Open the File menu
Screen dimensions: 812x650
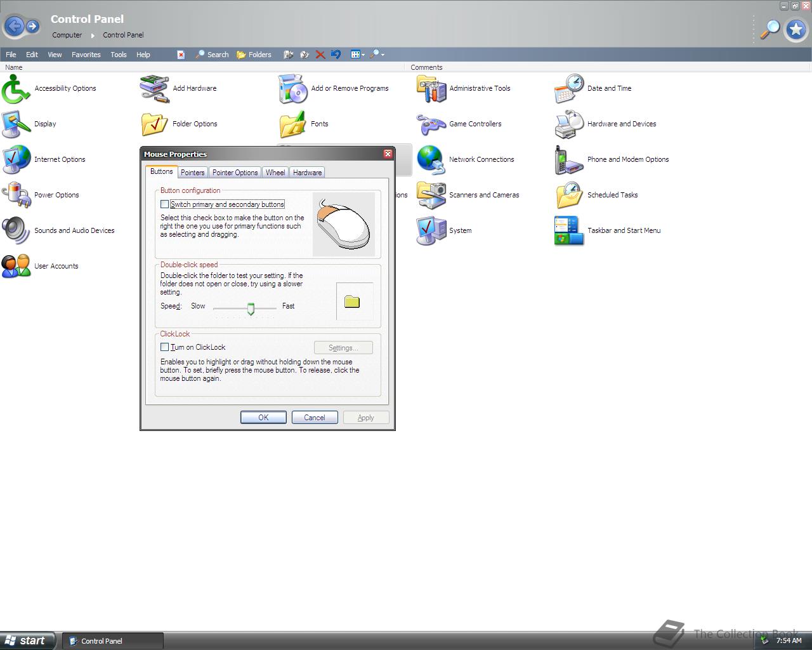point(11,55)
